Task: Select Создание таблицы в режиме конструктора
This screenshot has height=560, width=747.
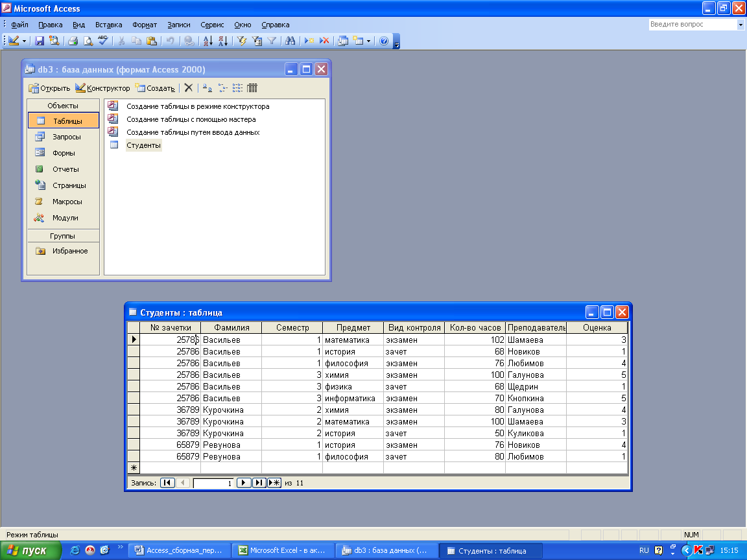Action: point(198,106)
